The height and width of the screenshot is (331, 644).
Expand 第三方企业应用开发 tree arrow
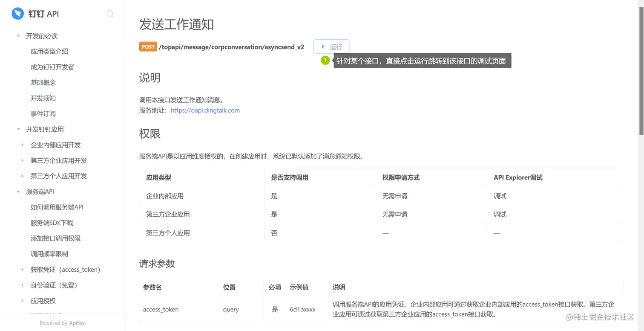pos(23,160)
